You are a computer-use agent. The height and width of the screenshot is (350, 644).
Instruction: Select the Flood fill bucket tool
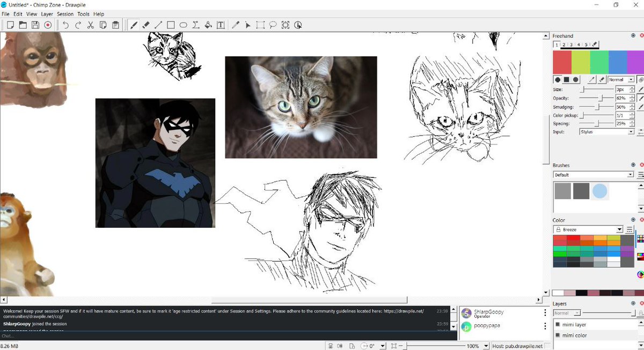pyautogui.click(x=208, y=25)
